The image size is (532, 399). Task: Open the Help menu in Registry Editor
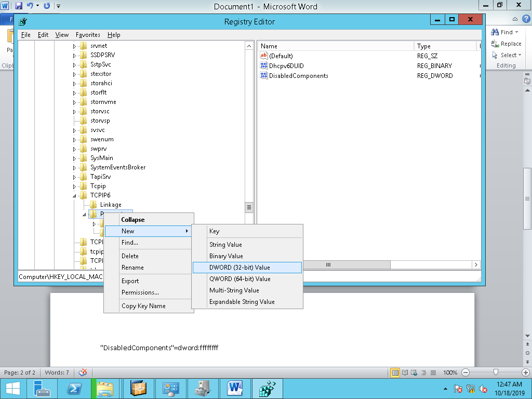pyautogui.click(x=114, y=35)
